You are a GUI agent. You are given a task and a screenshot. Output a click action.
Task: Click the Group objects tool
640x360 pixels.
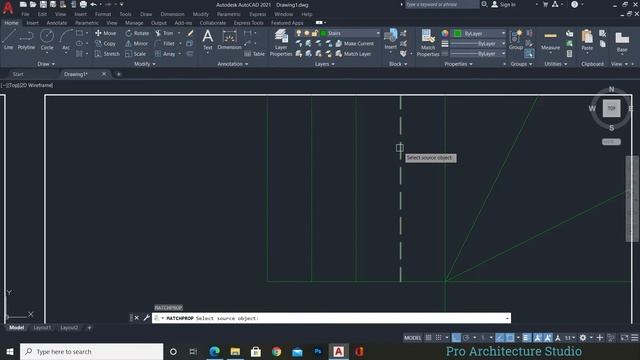pyautogui.click(x=516, y=40)
